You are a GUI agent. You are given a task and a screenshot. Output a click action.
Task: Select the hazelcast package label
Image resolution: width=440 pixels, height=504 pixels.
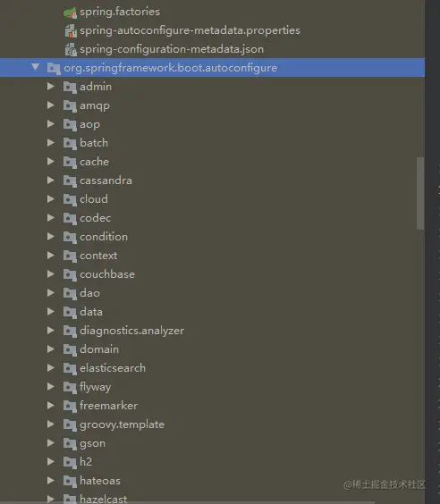click(103, 500)
